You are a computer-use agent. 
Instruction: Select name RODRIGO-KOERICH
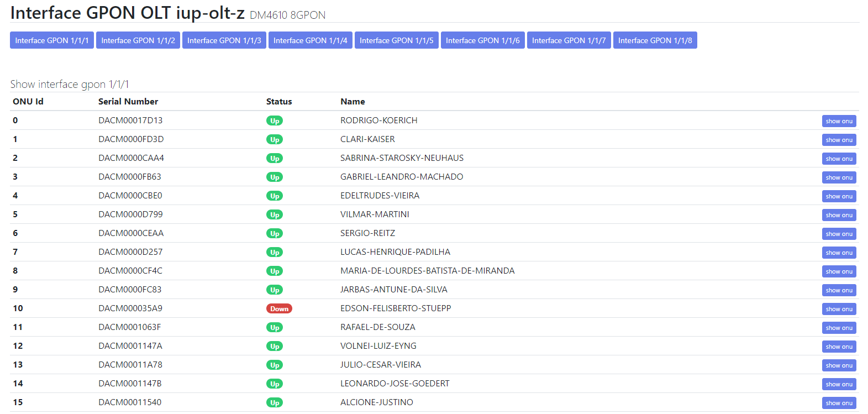(x=379, y=120)
